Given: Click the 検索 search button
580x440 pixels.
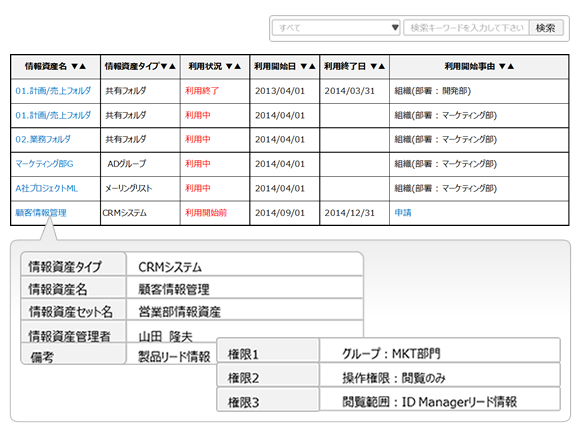Looking at the screenshot, I should [x=546, y=28].
